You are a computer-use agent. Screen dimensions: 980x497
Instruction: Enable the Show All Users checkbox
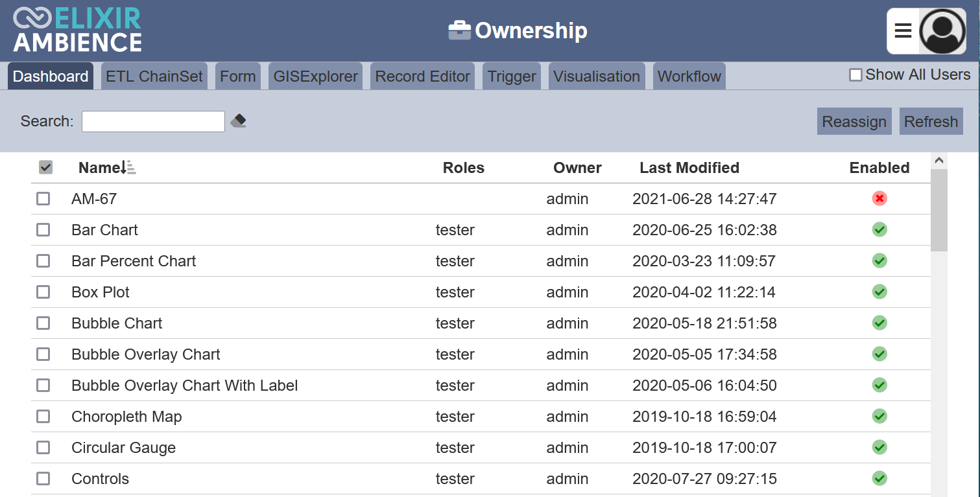click(x=855, y=75)
